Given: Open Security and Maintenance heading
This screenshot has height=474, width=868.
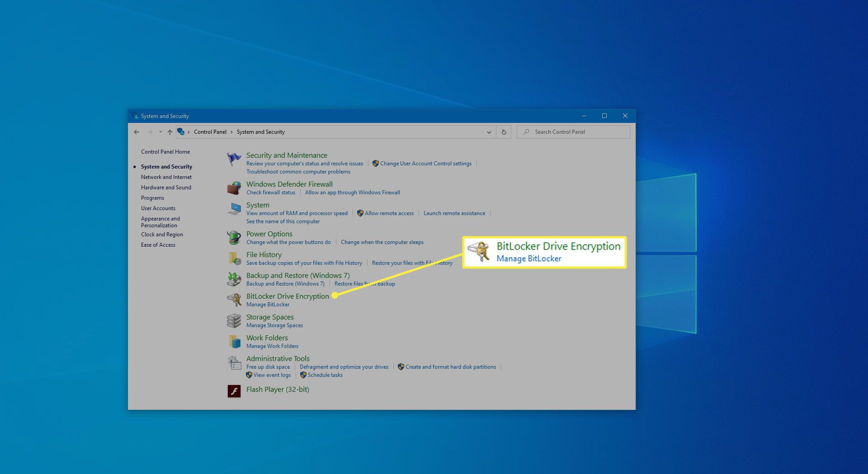Looking at the screenshot, I should [287, 155].
